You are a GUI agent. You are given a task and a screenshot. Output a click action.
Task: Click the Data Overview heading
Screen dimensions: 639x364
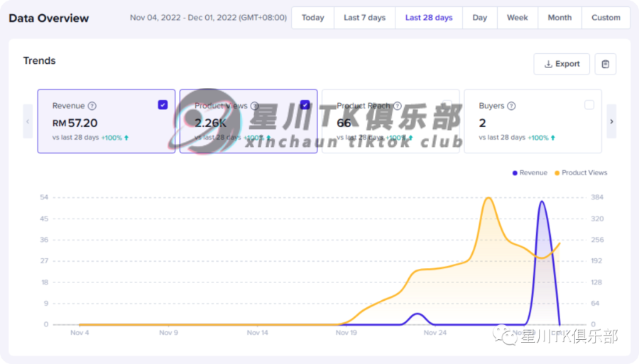coord(48,18)
